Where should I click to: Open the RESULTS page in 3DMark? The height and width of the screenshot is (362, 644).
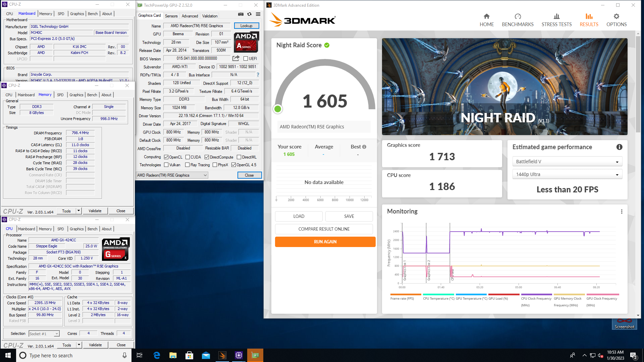589,20
